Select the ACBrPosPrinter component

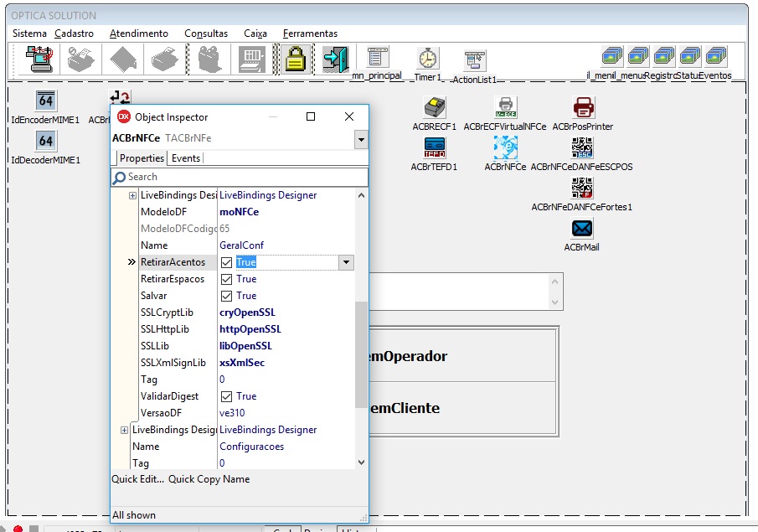[584, 107]
